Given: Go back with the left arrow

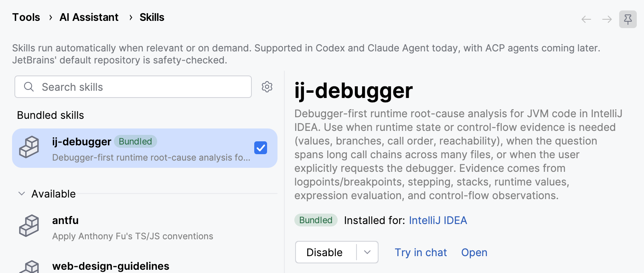Looking at the screenshot, I should 586,19.
